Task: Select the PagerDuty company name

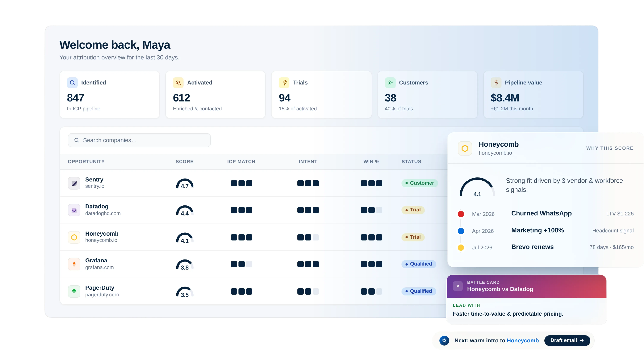Action: point(100,288)
